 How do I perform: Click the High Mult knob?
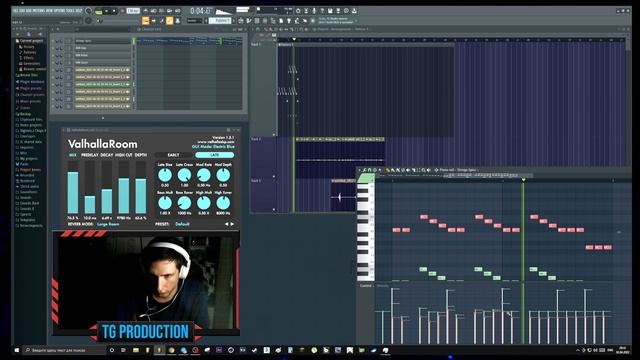click(x=204, y=203)
